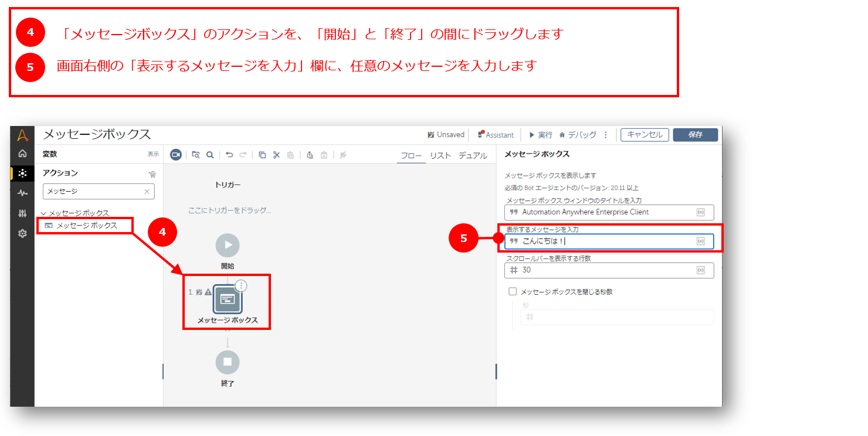
Task: Switch to the リスト view tab
Action: [440, 155]
